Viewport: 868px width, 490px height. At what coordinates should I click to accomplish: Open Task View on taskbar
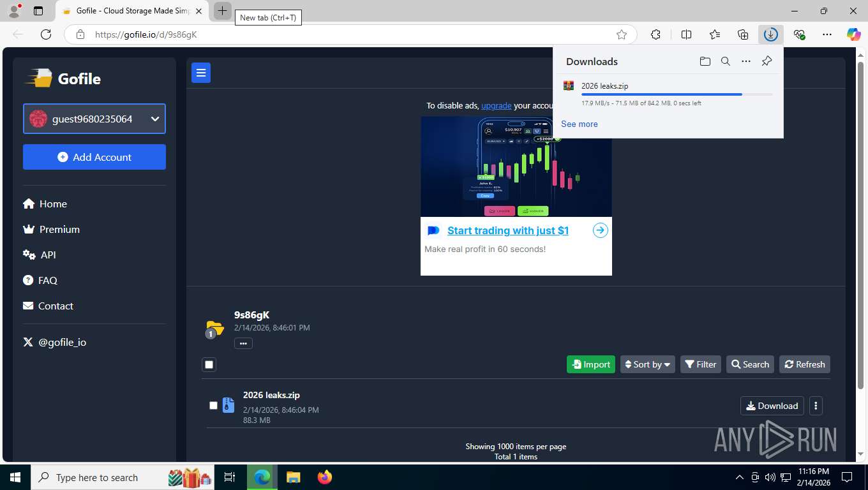230,477
